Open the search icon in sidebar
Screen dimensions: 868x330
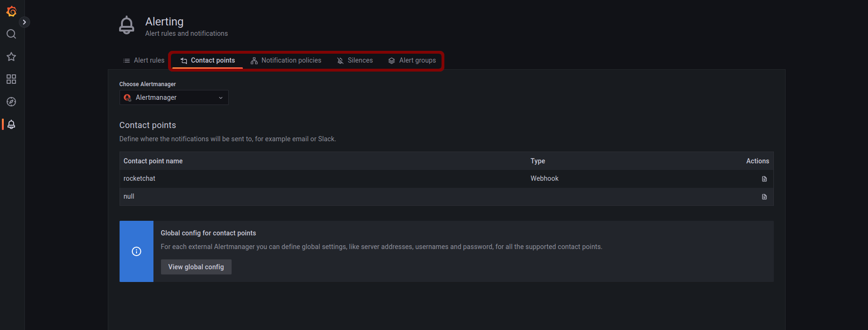(11, 34)
